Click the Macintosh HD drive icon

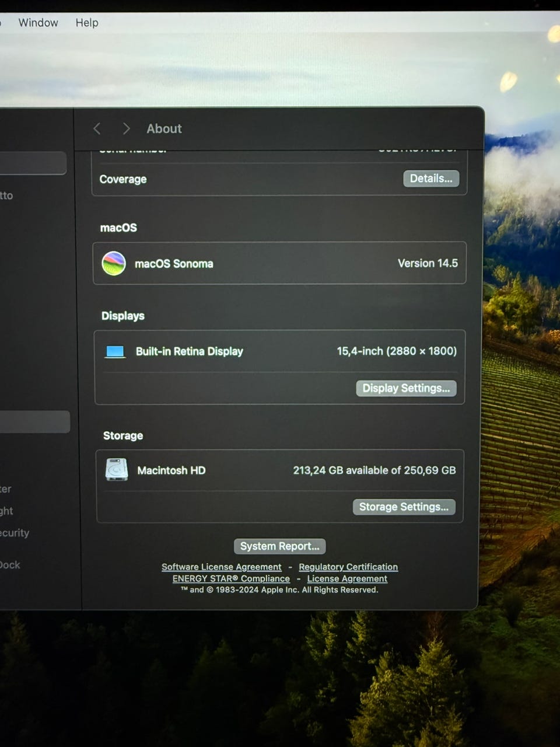pos(117,470)
